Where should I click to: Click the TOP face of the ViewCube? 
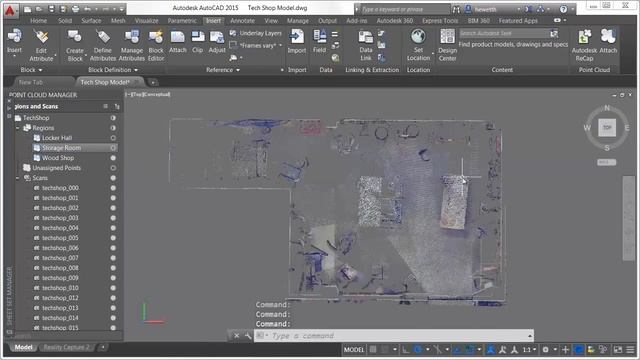point(607,128)
